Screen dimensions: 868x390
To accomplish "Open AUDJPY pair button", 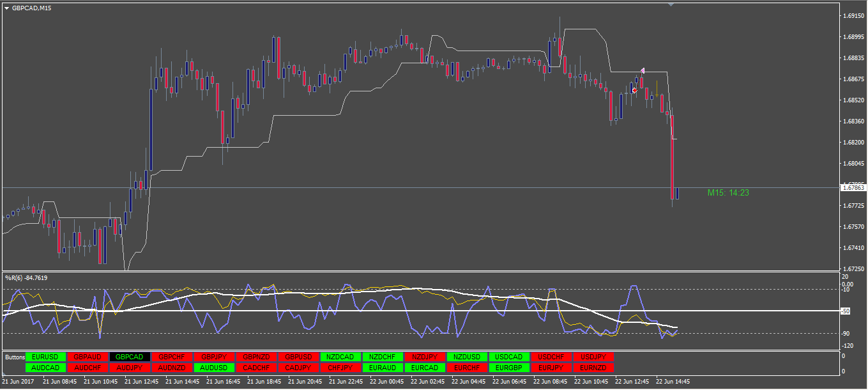I will coord(130,368).
